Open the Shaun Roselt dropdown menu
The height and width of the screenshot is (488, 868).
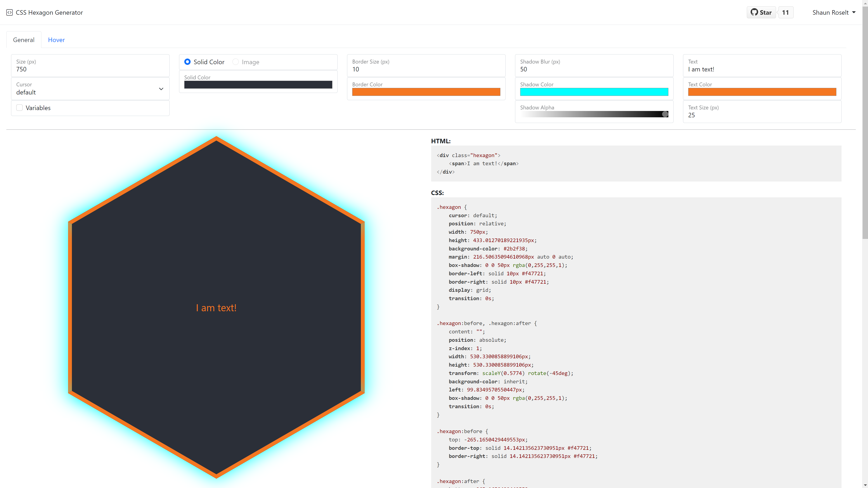(x=834, y=12)
